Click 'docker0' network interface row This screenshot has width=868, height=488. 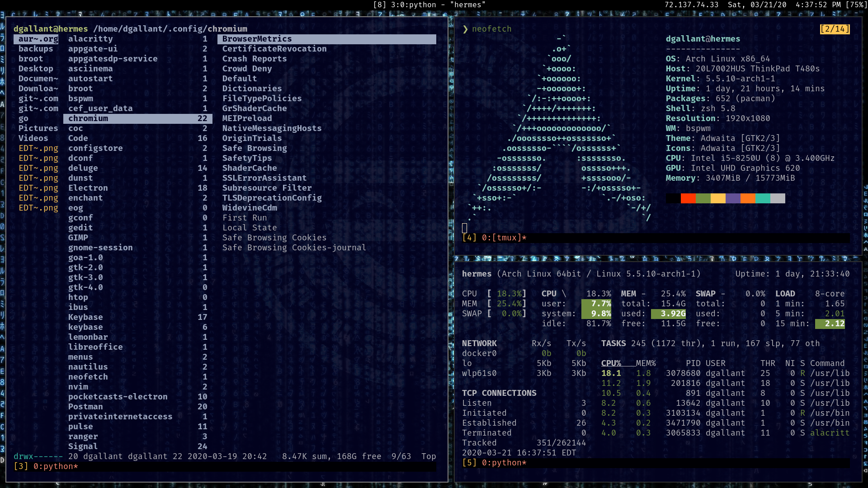(x=524, y=354)
